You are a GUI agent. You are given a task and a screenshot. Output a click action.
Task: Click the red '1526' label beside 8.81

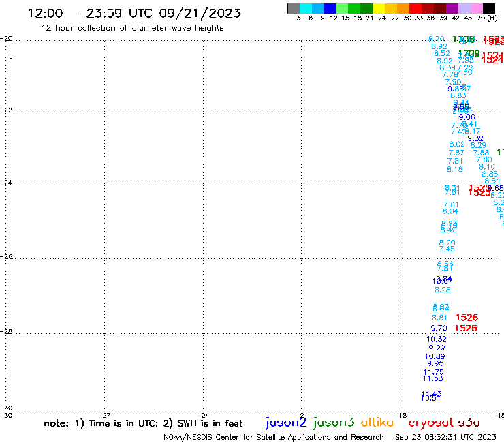tap(467, 318)
